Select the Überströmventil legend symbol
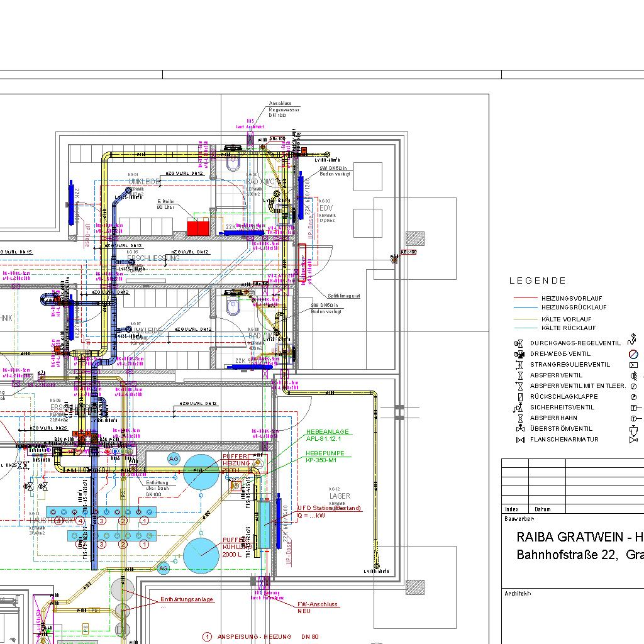The image size is (644, 644). pyautogui.click(x=519, y=429)
